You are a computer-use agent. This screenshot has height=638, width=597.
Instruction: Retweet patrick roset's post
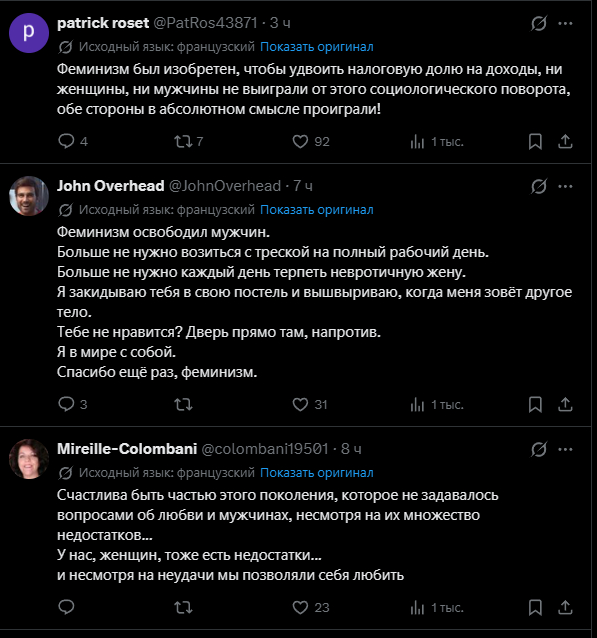183,142
